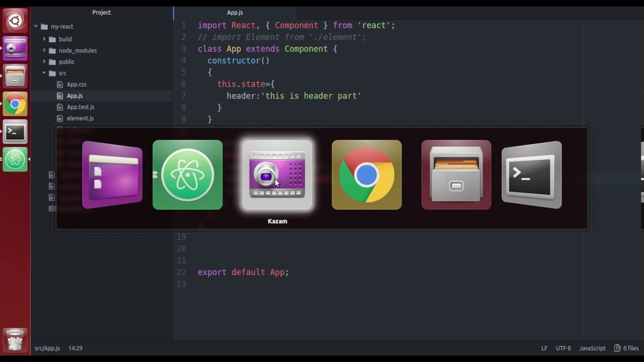Open Terminal from the Ubuntu launcher
This screenshot has height=362, width=644.
15,132
